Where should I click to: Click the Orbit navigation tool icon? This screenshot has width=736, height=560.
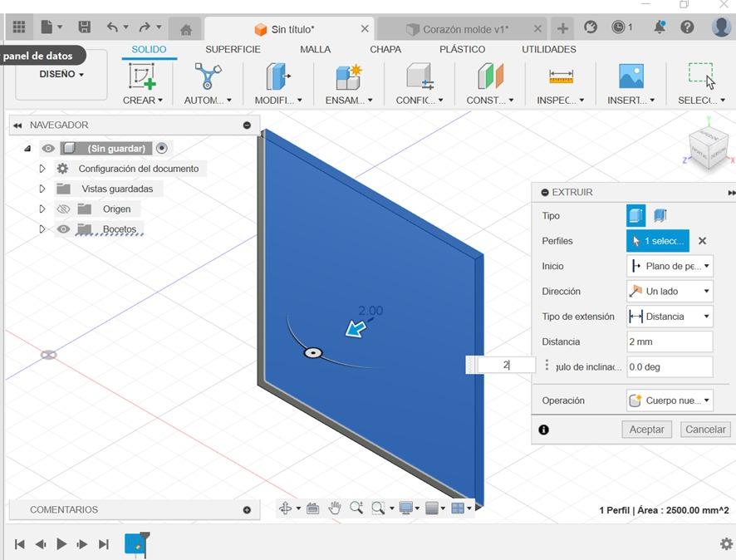(x=286, y=508)
